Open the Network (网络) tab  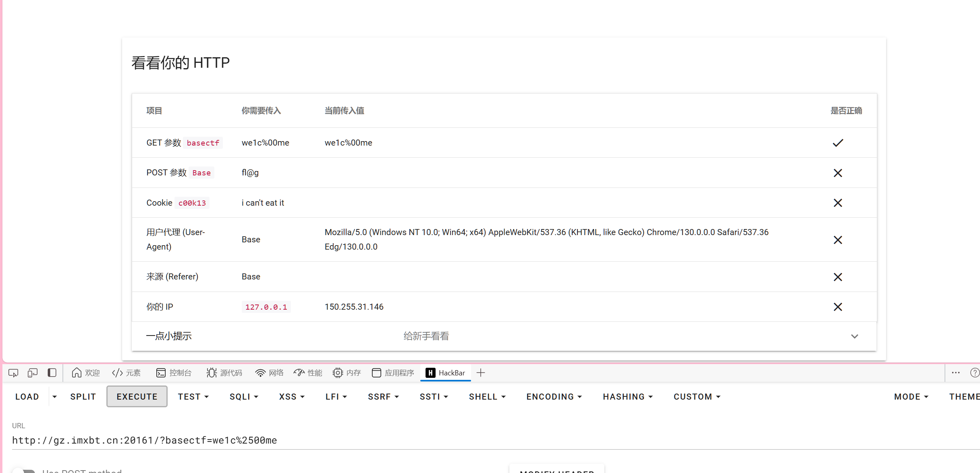(269, 373)
